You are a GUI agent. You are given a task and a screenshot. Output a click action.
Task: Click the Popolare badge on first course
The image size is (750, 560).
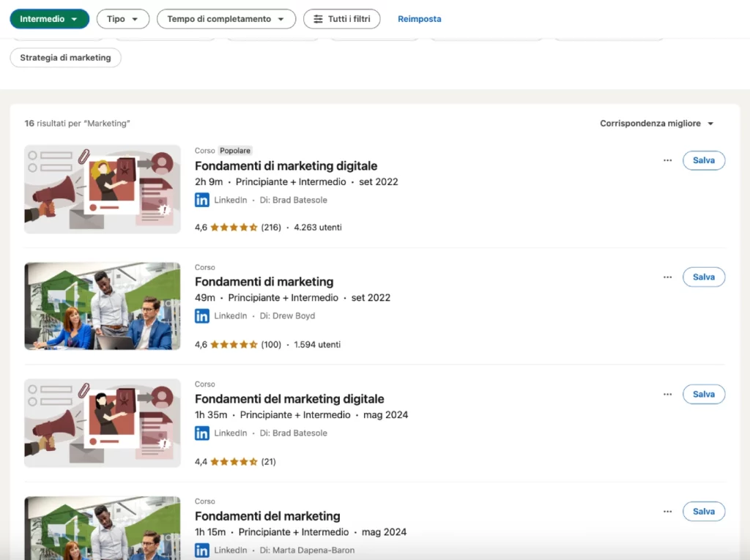[x=235, y=151]
